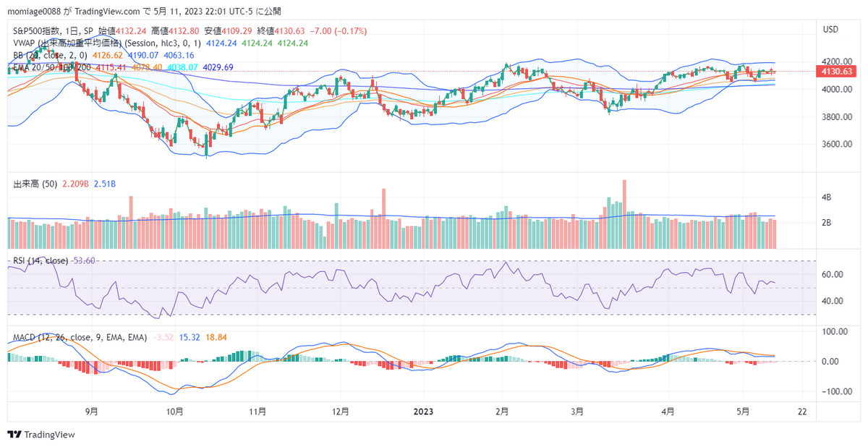Image resolution: width=868 pixels, height=447 pixels.
Task: Click the 3800.00 price axis label
Action: (x=835, y=117)
